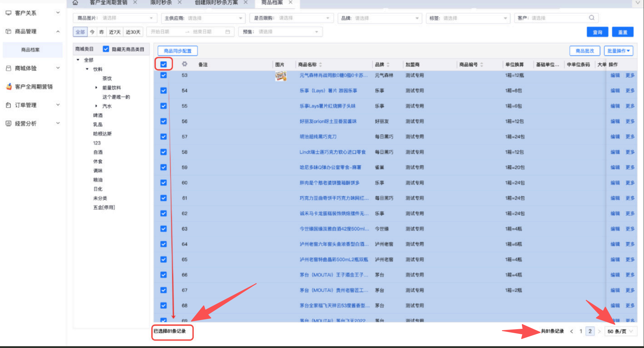This screenshot has width=644, height=348.
Task: Switch to 创建限时秒杀方案 tab
Action: tap(216, 3)
